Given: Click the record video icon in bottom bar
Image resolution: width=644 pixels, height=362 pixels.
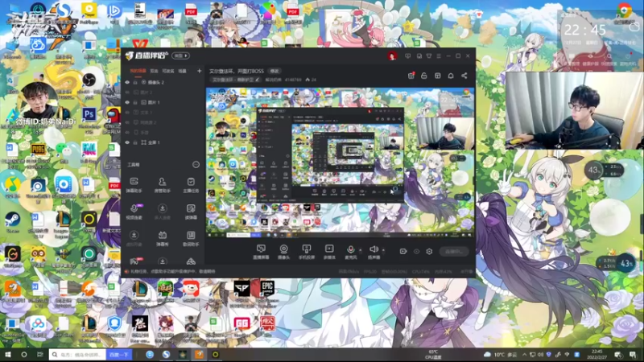Looking at the screenshot, I should [403, 251].
